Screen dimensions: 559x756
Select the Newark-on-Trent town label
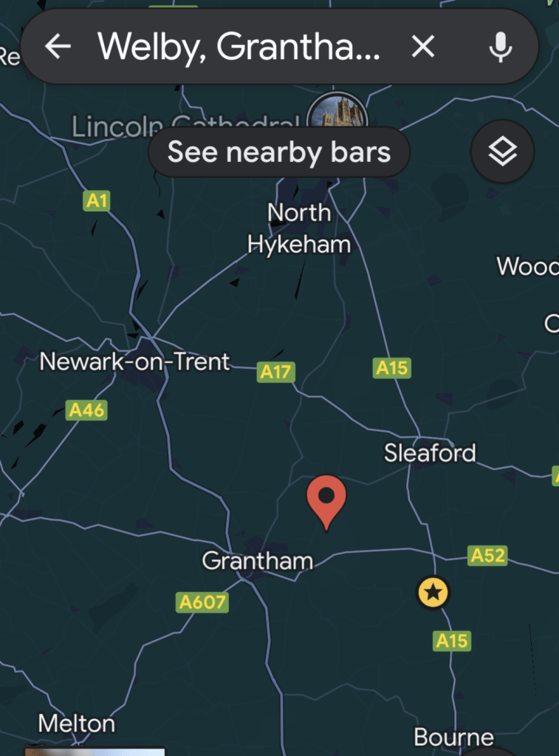pos(134,362)
